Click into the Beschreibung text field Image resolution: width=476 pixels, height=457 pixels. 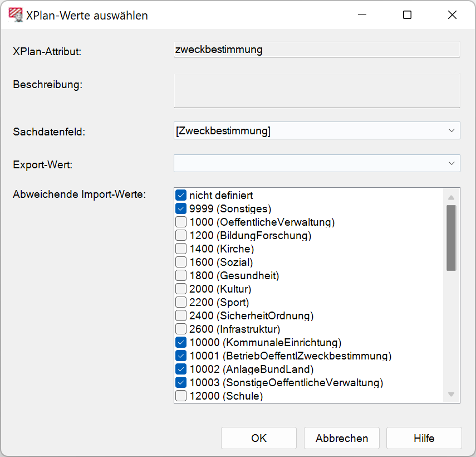click(x=317, y=90)
